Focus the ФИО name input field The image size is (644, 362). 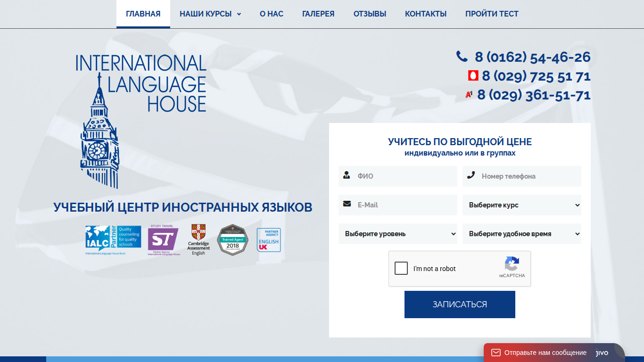[398, 176]
